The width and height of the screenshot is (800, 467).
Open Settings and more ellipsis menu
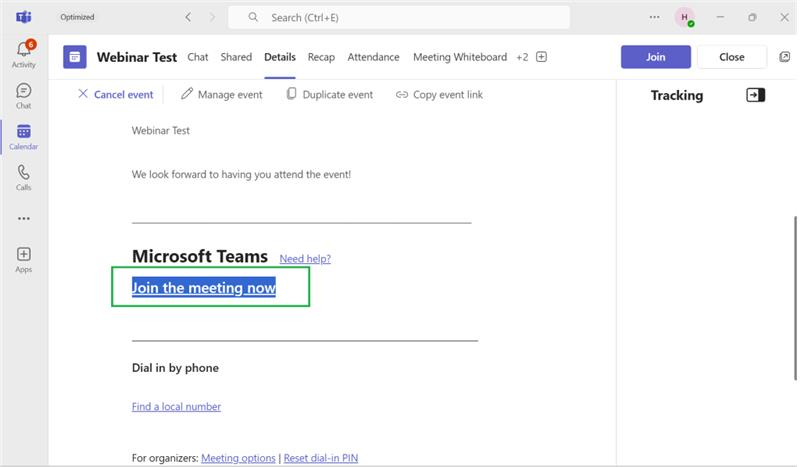tap(654, 17)
